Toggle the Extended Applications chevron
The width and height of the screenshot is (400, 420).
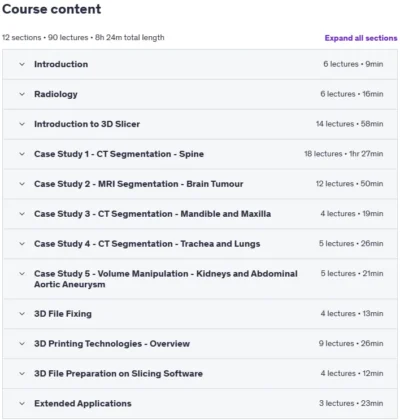pyautogui.click(x=22, y=404)
